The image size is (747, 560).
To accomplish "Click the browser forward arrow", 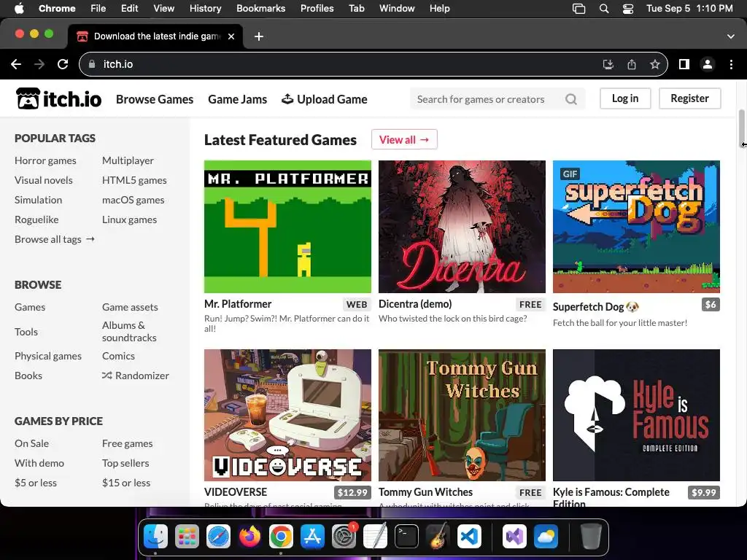I will 39,64.
